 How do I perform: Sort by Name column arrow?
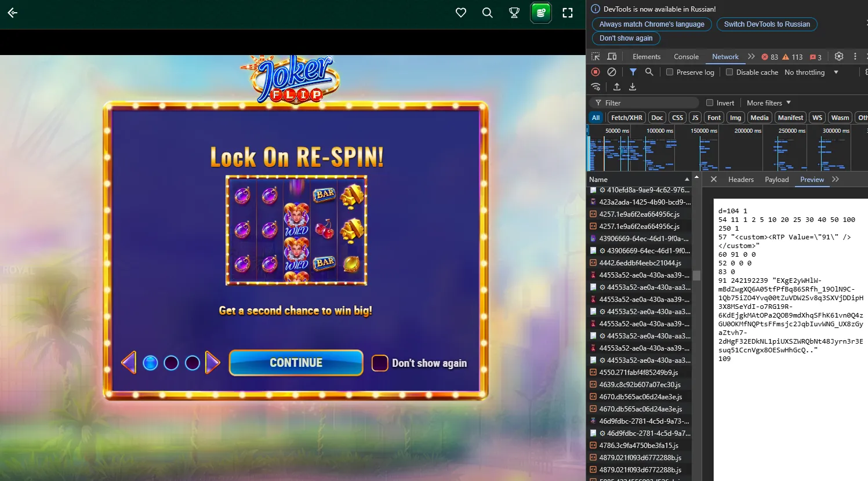[x=687, y=179]
